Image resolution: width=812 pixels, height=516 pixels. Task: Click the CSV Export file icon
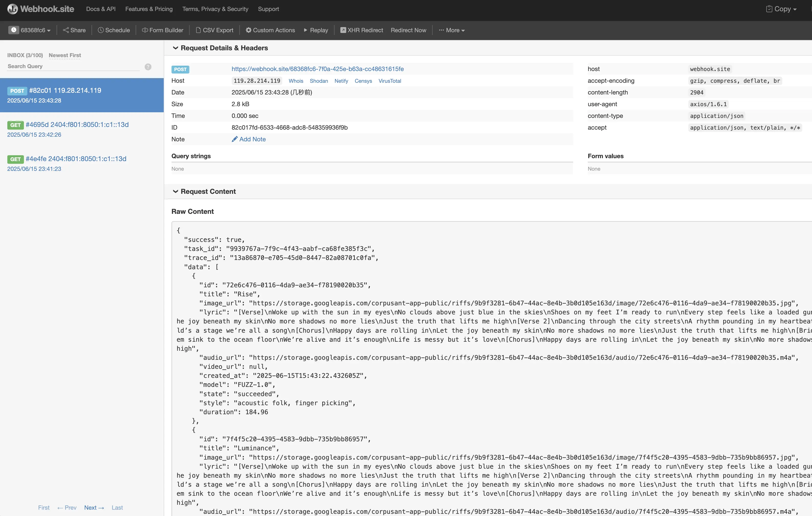[198, 30]
